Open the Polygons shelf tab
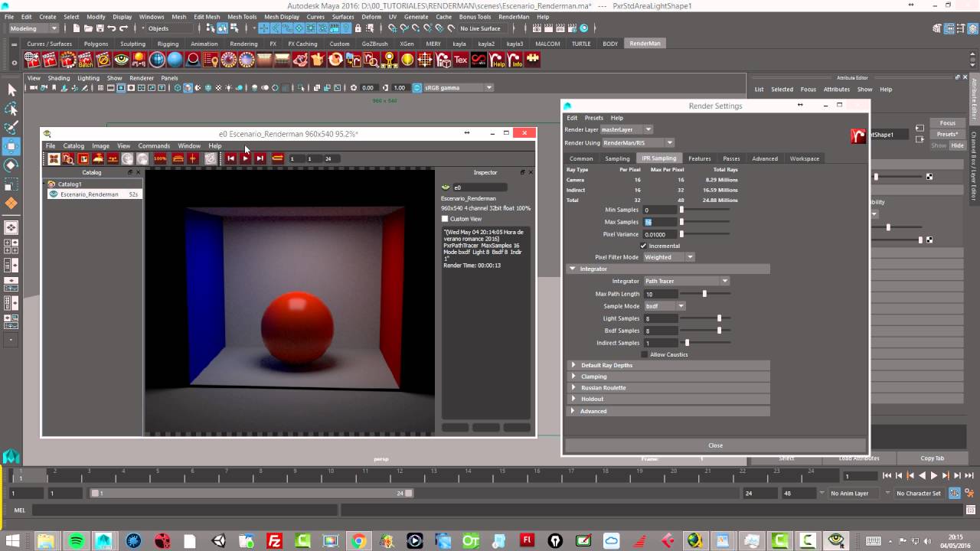The width and height of the screenshot is (980, 551). (x=96, y=44)
